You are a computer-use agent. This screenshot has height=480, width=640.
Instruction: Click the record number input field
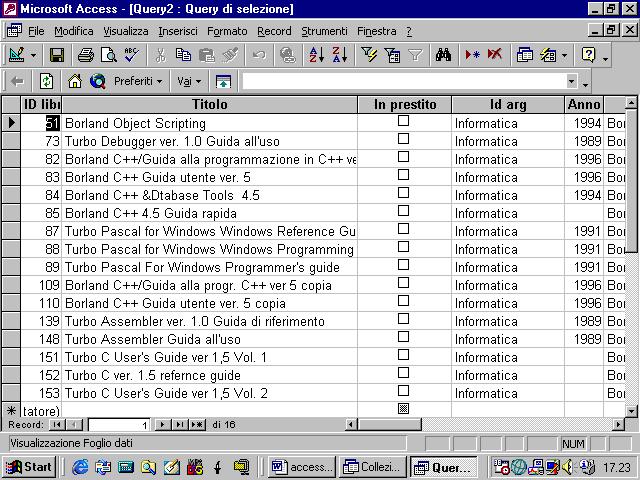click(x=119, y=425)
